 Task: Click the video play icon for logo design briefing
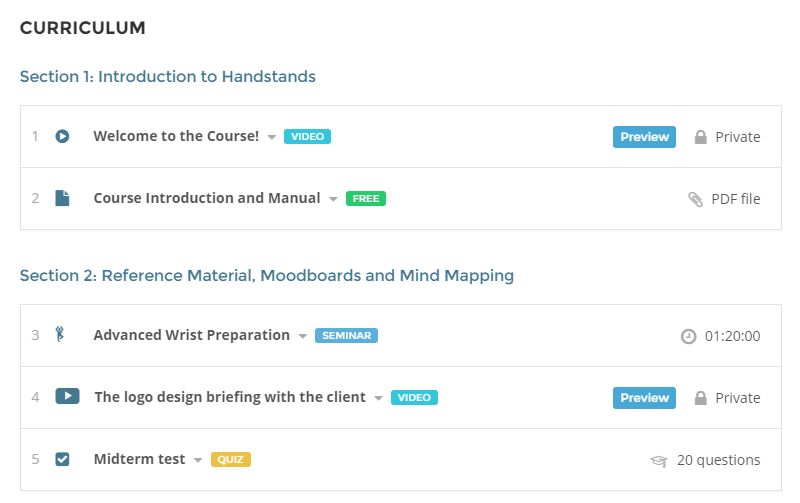click(67, 396)
